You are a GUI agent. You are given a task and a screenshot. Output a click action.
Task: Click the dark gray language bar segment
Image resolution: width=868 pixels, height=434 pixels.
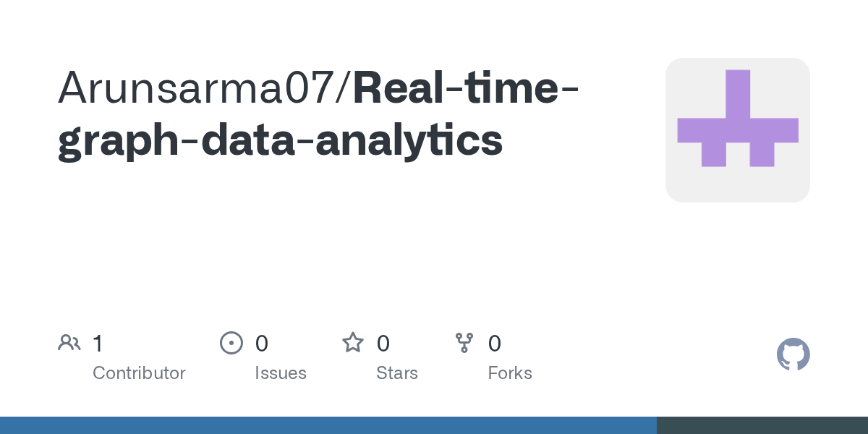tap(759, 425)
